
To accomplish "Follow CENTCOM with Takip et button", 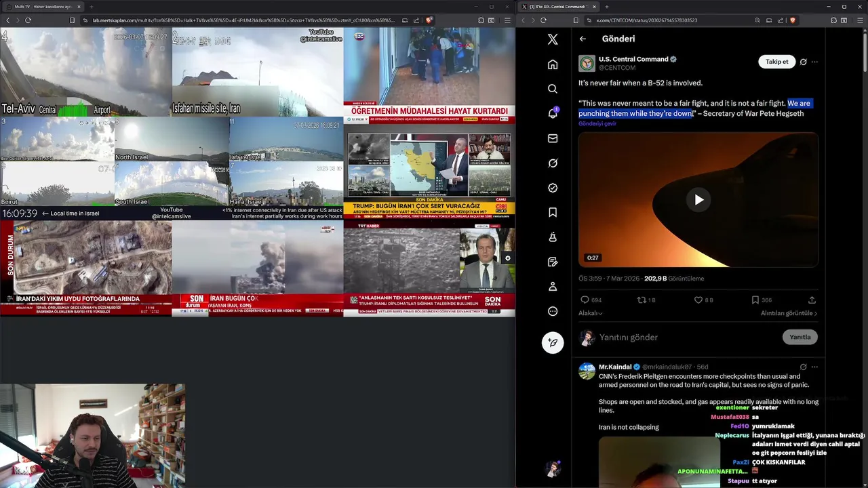I will tap(776, 62).
